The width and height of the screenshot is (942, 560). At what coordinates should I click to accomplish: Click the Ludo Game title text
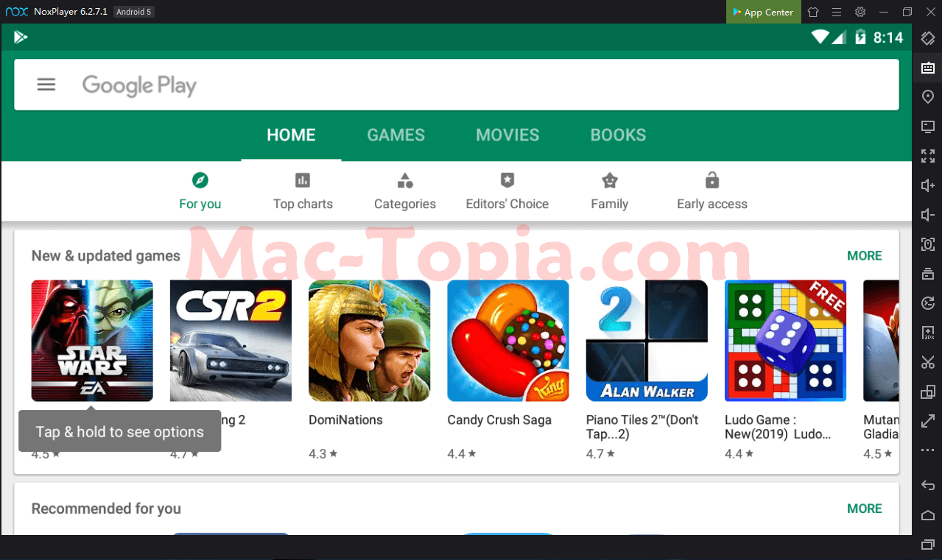point(778,427)
